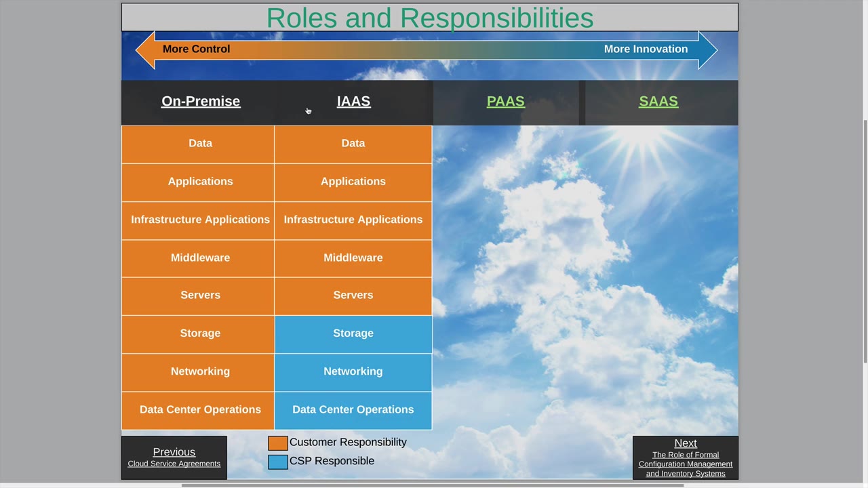Click the orange Customer Responsibility legend swatch
This screenshot has width=868, height=488.
(278, 443)
